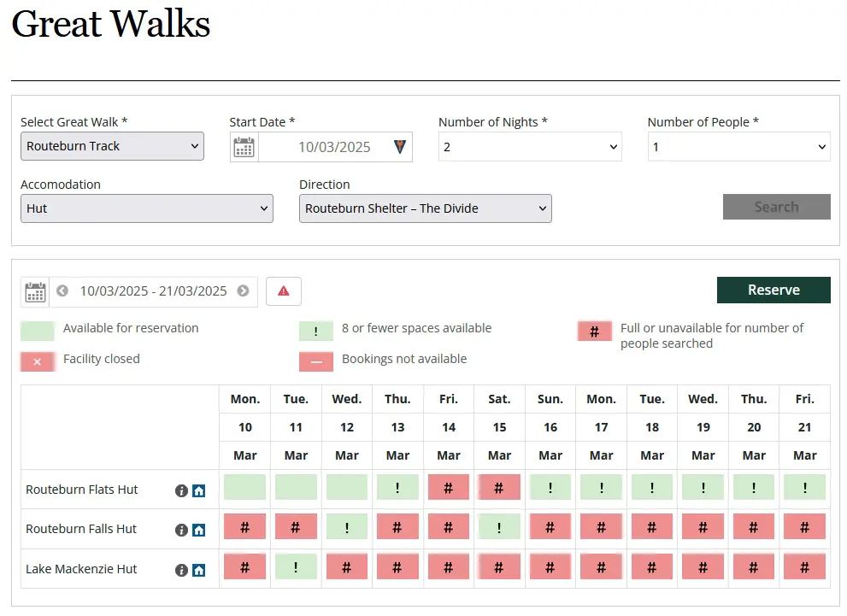847x616 pixels.
Task: Open info icon for Lake Mackenzie Hut
Action: pos(181,570)
